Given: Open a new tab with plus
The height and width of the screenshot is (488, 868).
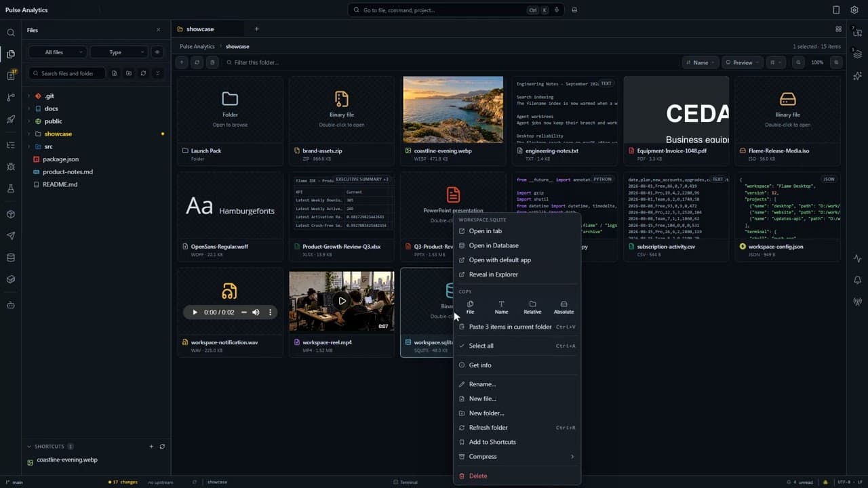Looking at the screenshot, I should pos(256,29).
